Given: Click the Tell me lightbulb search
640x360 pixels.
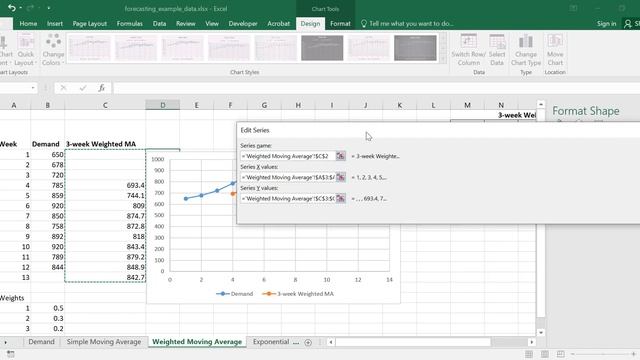Looking at the screenshot, I should 364,24.
